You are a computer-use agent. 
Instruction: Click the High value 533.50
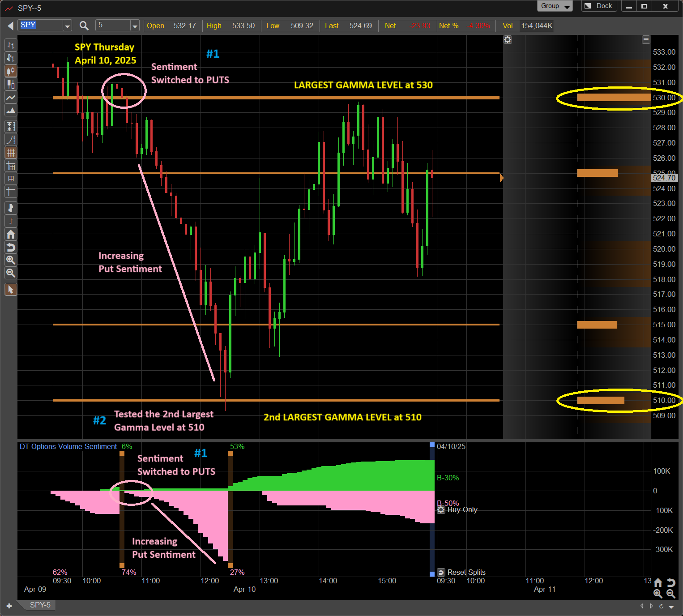pos(243,26)
